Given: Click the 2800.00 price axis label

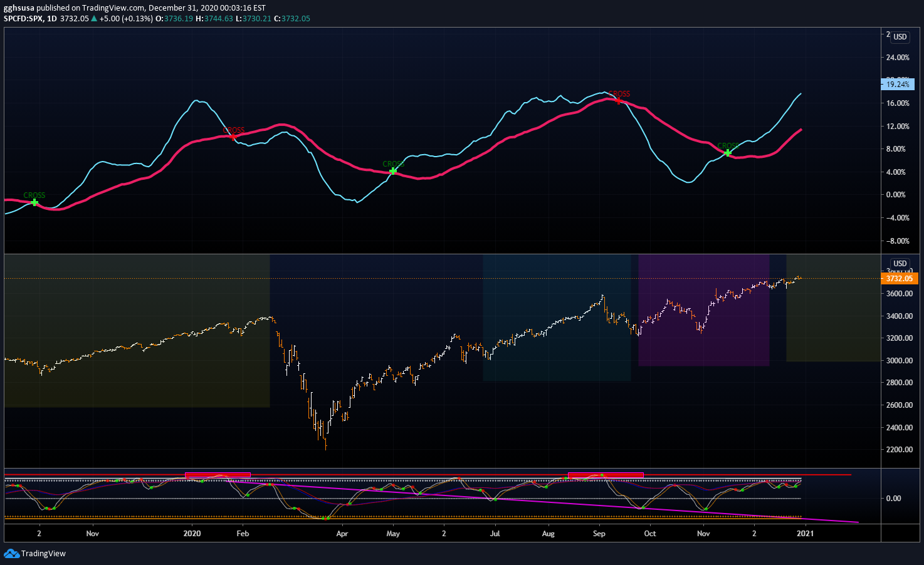Looking at the screenshot, I should 900,382.
